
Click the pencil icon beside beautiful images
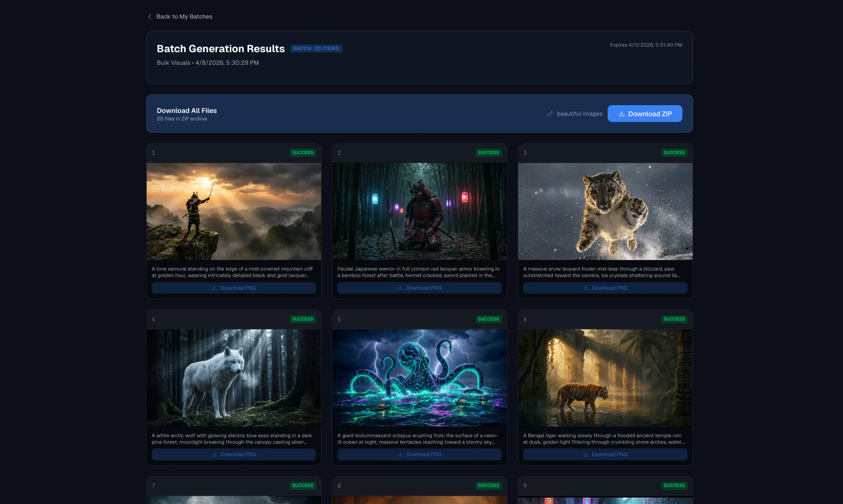[550, 114]
